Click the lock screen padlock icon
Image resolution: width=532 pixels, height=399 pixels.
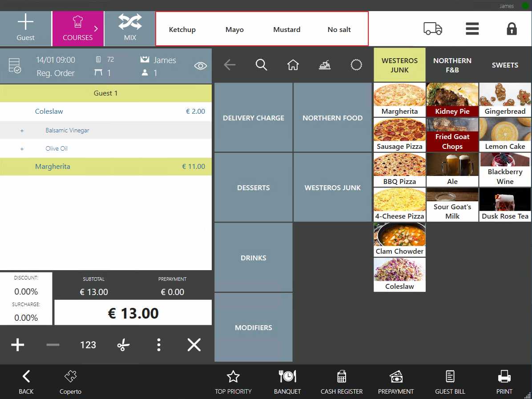point(512,29)
